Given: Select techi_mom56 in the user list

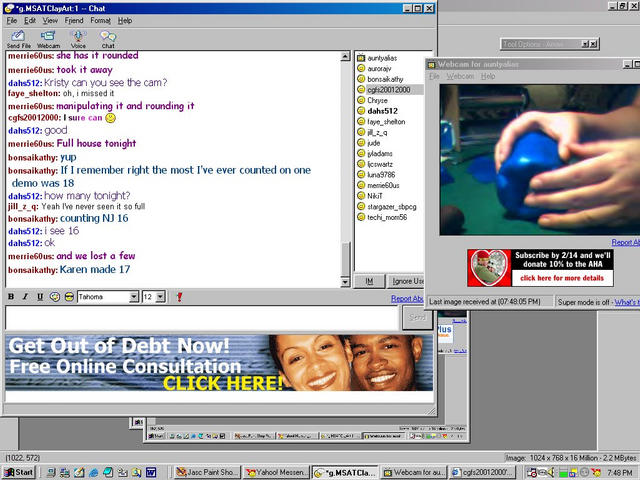Looking at the screenshot, I should pyautogui.click(x=387, y=217).
